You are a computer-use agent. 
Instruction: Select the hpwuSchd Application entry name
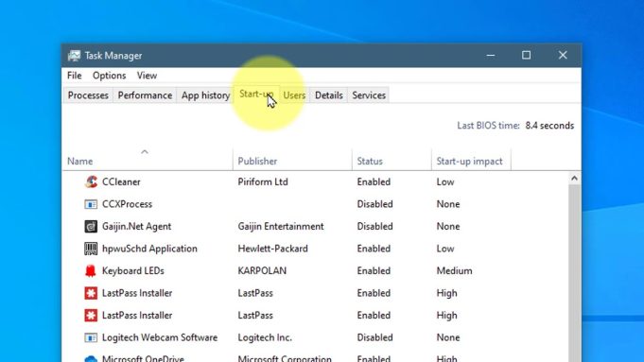(x=149, y=249)
